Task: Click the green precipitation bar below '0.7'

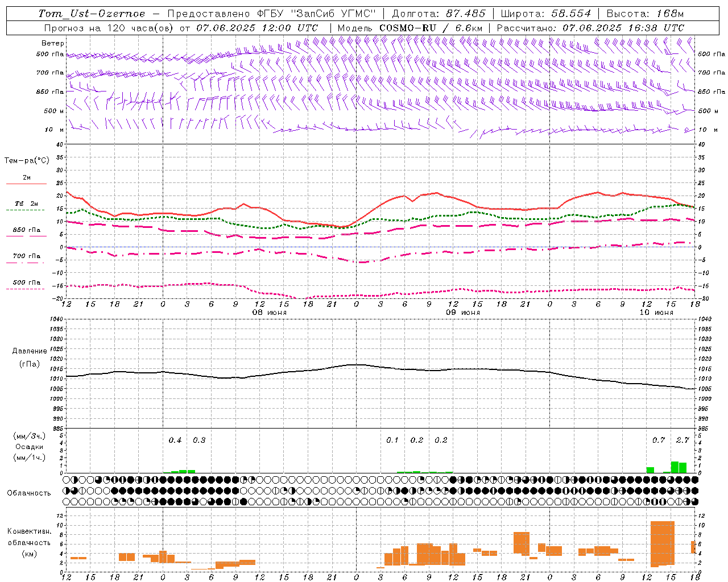Action: [x=650, y=469]
